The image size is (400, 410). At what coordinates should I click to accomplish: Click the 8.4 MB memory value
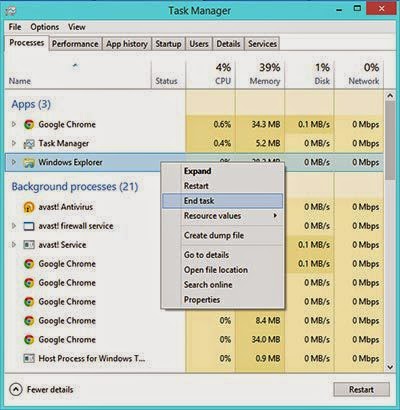268,321
